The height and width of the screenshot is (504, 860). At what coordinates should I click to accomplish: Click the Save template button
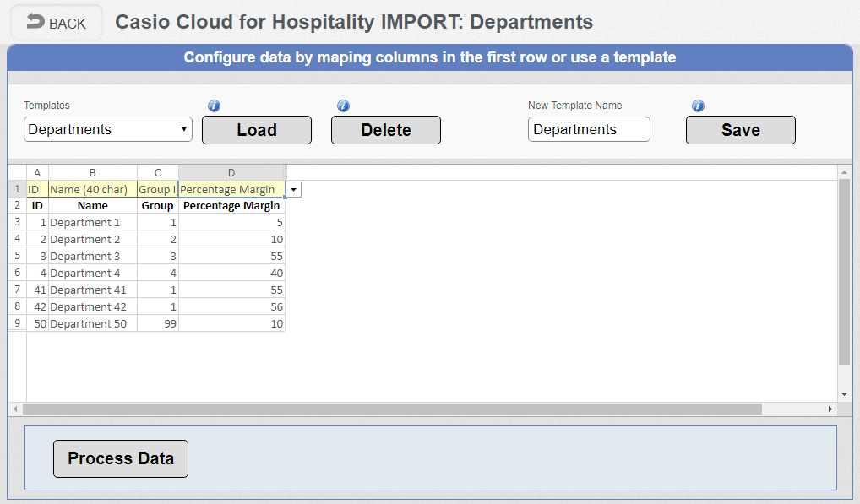(741, 130)
